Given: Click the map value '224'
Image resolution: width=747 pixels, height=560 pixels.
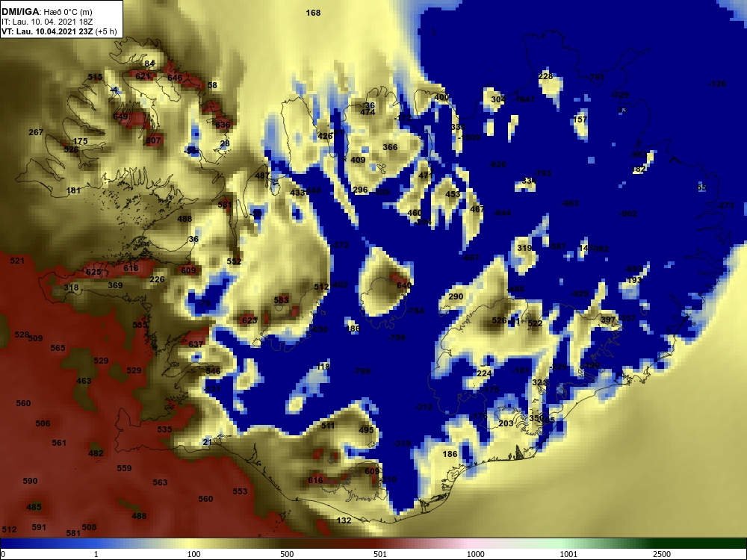Looking at the screenshot, I should [484, 373].
